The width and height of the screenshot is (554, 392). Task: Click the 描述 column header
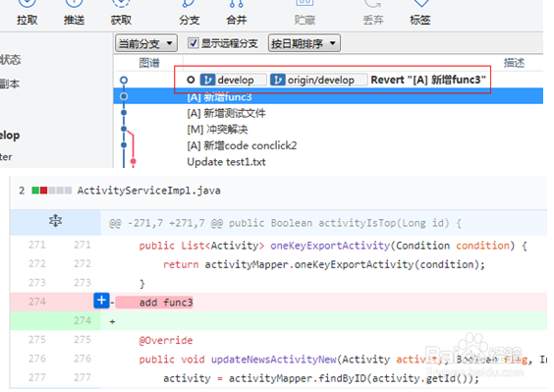coord(514,63)
